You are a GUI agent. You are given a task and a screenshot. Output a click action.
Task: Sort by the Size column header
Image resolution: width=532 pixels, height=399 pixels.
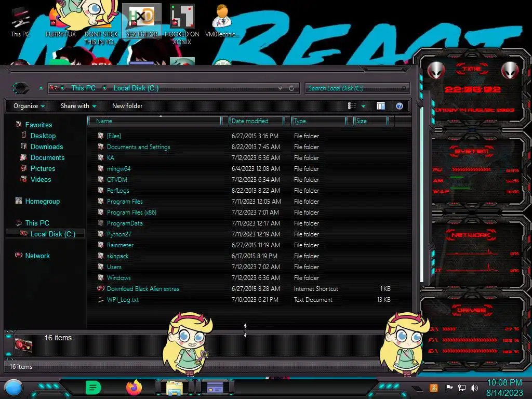tap(370, 121)
